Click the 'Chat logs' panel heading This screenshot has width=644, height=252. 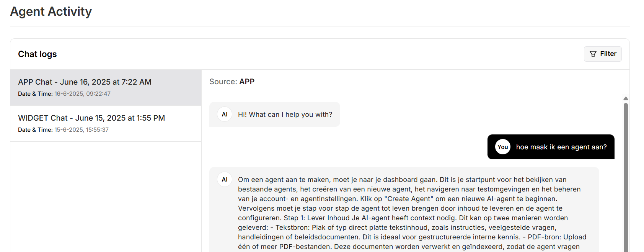pos(37,54)
